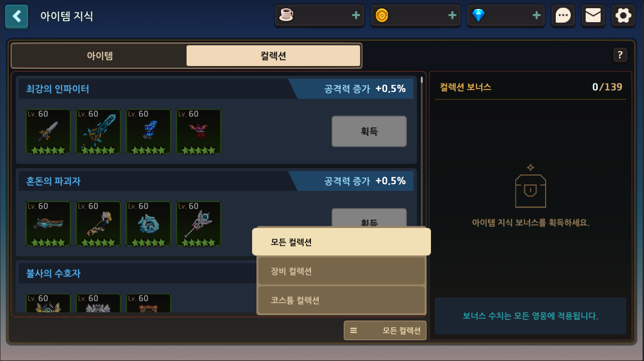Open help with the question mark icon
This screenshot has height=361, width=644.
[620, 55]
